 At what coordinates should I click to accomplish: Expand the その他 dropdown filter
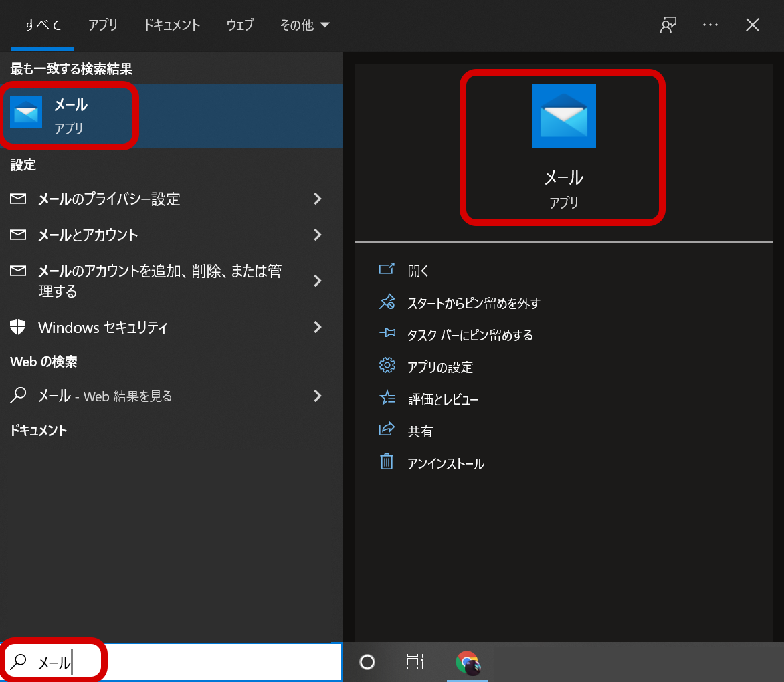coord(304,25)
